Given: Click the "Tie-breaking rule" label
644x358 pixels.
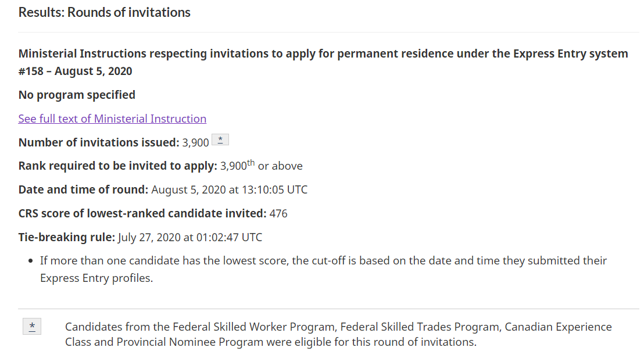Looking at the screenshot, I should pos(67,237).
